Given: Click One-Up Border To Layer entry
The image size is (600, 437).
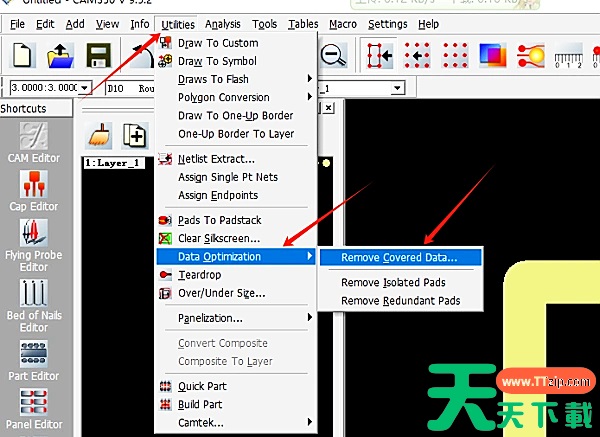Looking at the screenshot, I should [236, 134].
